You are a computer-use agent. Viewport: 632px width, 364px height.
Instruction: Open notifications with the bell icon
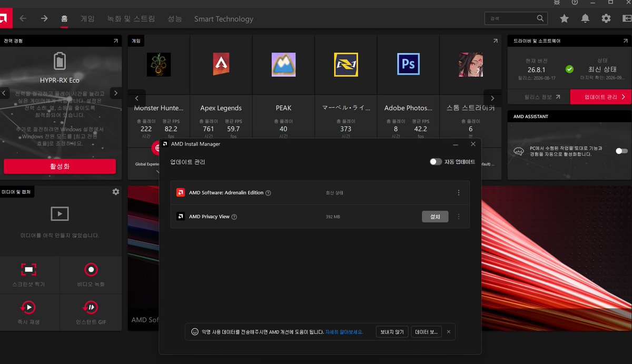585,18
